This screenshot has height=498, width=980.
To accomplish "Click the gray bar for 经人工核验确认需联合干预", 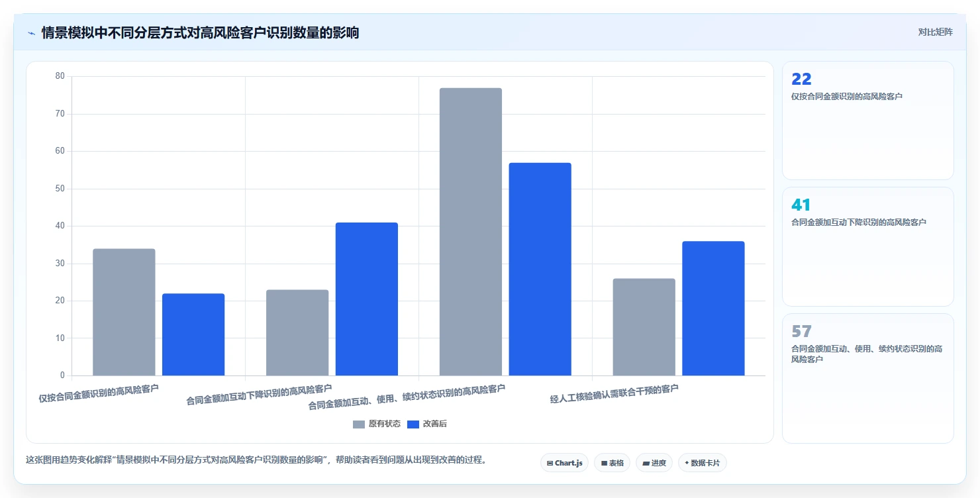I will pyautogui.click(x=644, y=327).
